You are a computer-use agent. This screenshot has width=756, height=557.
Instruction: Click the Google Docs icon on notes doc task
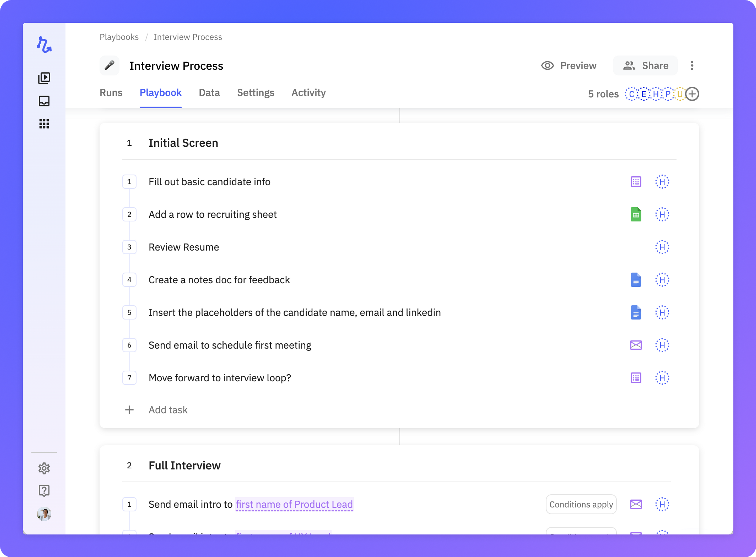636,280
